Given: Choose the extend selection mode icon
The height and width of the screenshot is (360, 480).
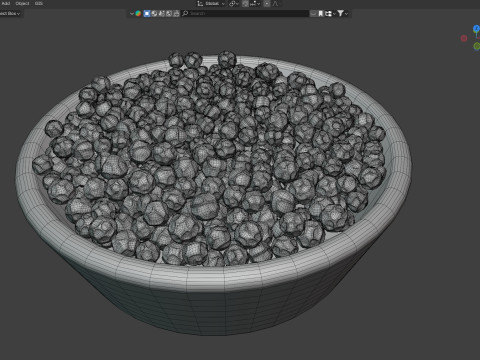Looking at the screenshot, I should tap(154, 14).
